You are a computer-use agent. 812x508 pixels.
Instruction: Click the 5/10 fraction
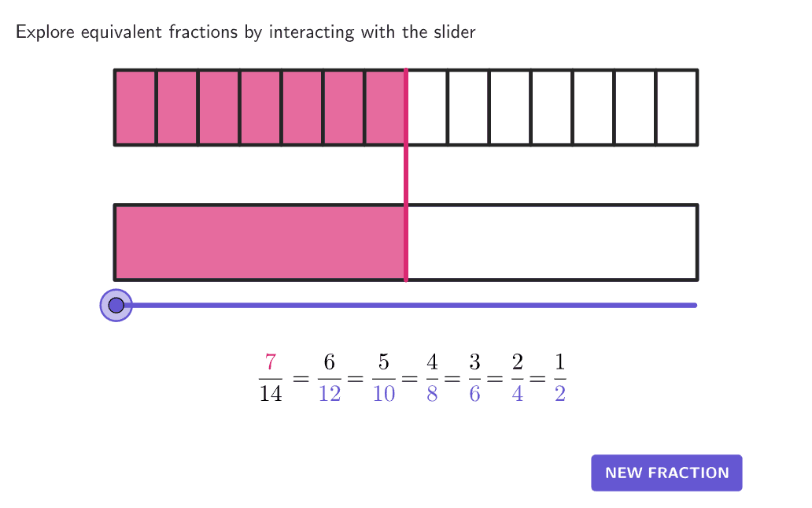pos(383,378)
